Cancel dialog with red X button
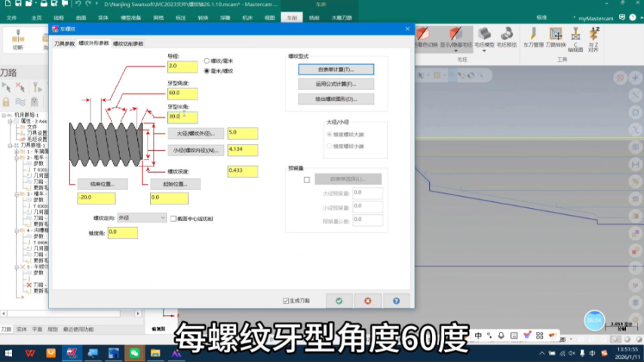The width and height of the screenshot is (644, 362). [367, 301]
